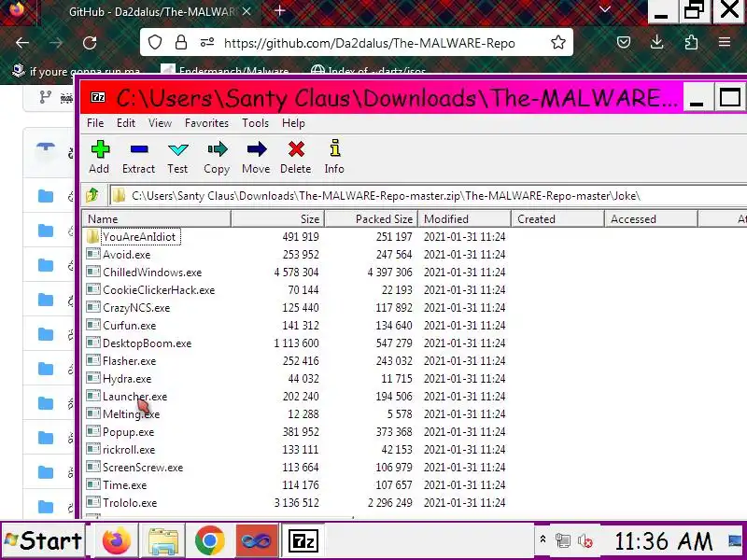Click the 7-Zip taskbar button
This screenshot has height=560, width=747.
point(303,540)
